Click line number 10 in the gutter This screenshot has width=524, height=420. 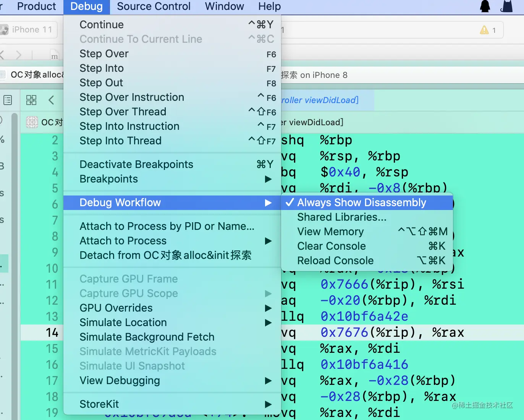[52, 268]
